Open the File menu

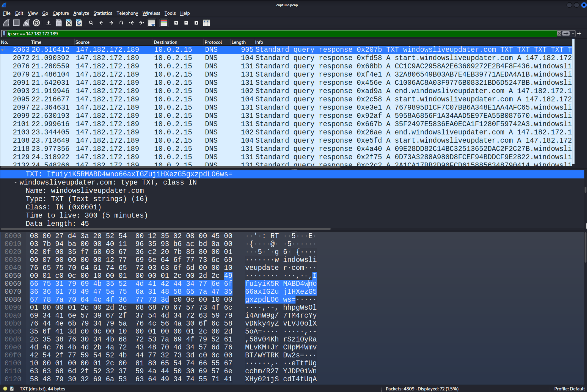click(7, 13)
